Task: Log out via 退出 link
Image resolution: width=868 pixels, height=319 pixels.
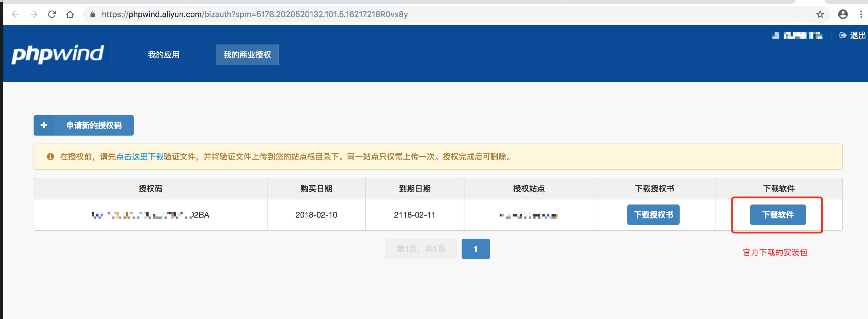Action: point(857,35)
